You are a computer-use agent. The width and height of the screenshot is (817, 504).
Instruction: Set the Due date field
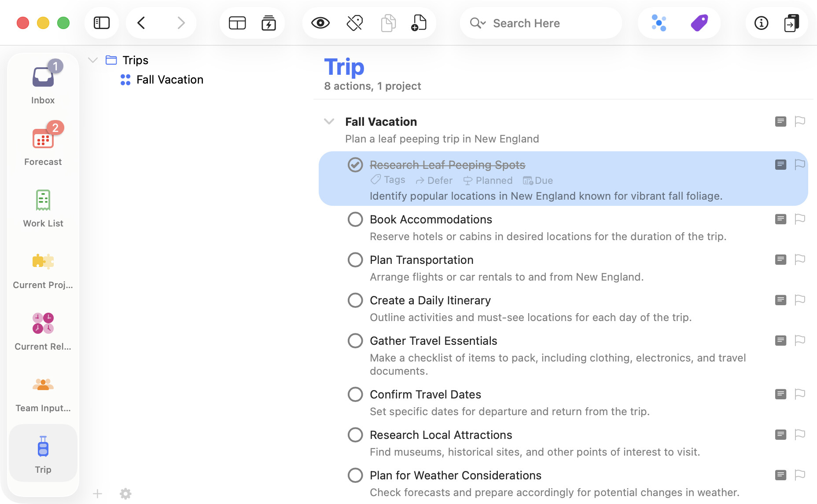click(538, 181)
